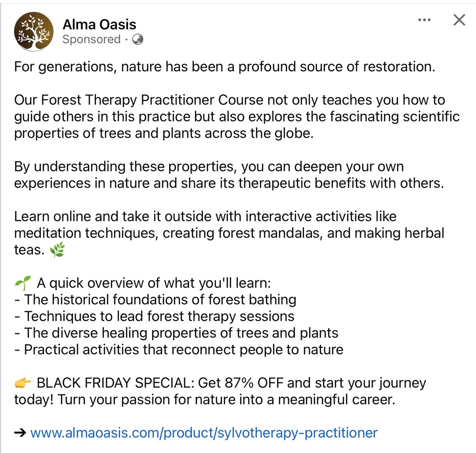
Task: Visit the almaoasis.com sylvotherapy-practitioner link
Action: pos(203,433)
